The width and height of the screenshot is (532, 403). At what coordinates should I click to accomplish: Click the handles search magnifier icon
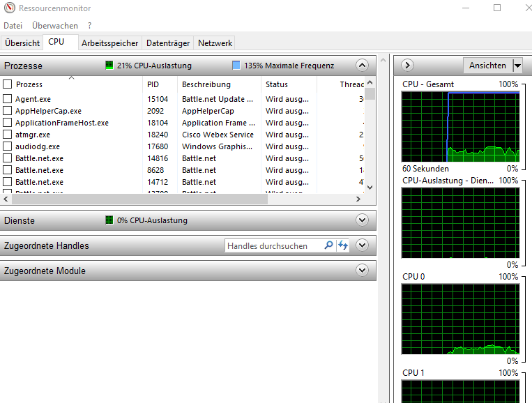tap(328, 245)
